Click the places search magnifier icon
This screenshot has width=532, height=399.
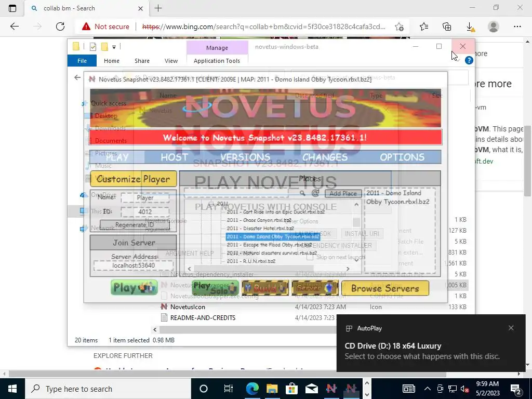(x=302, y=193)
